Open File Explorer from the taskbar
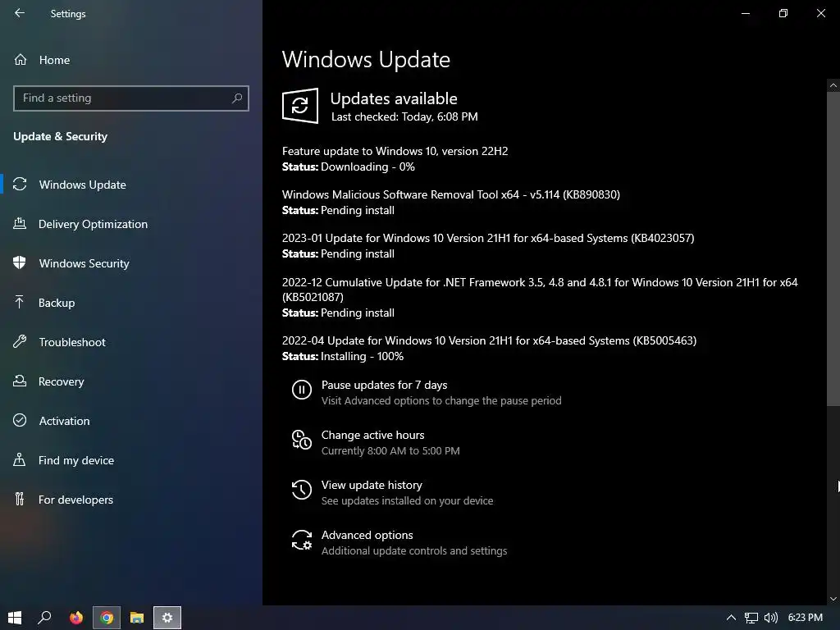The width and height of the screenshot is (840, 630). (137, 618)
